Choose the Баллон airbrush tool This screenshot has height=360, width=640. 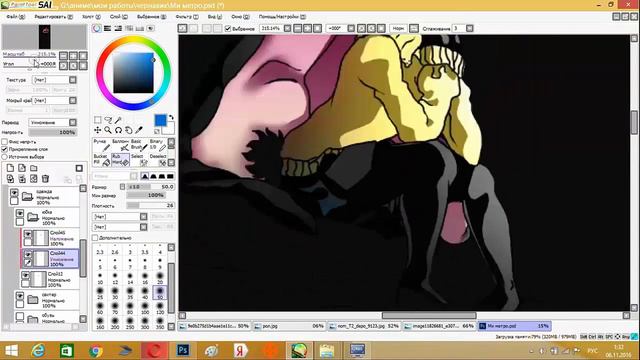coord(120,145)
